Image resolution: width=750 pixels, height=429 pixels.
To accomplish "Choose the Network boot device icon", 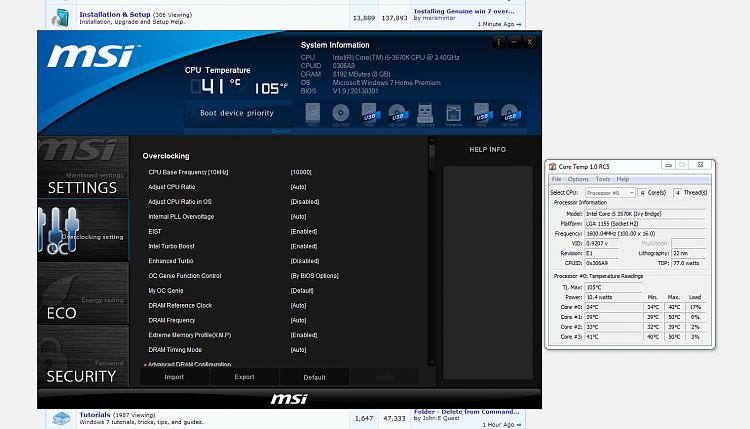I will pyautogui.click(x=453, y=114).
